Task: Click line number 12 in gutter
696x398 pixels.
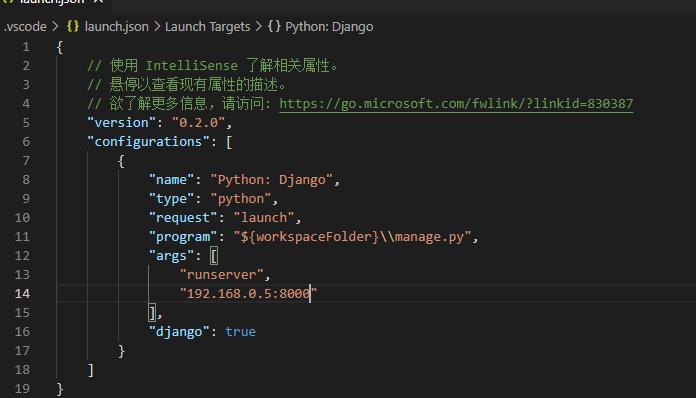Action: coord(22,256)
